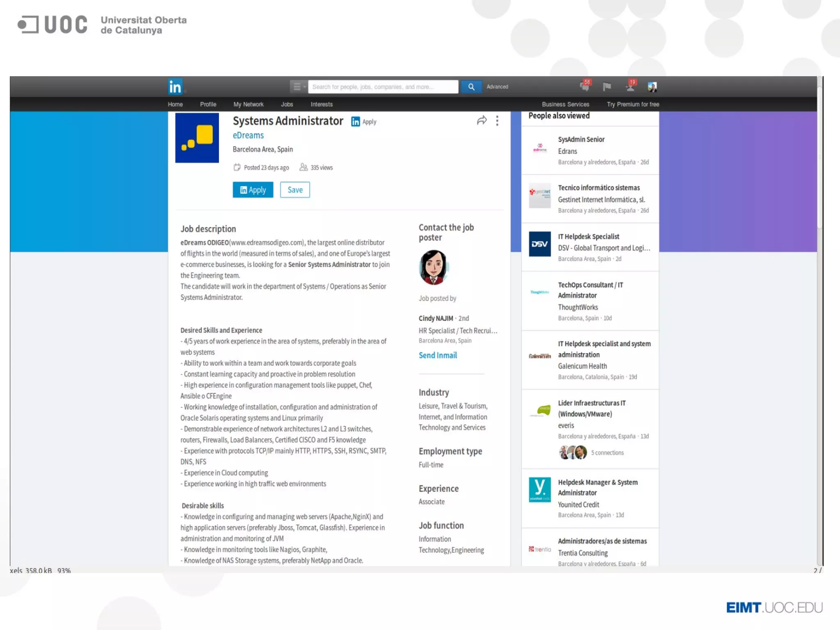Open the My Network menu
This screenshot has height=630, width=840.
tap(248, 104)
